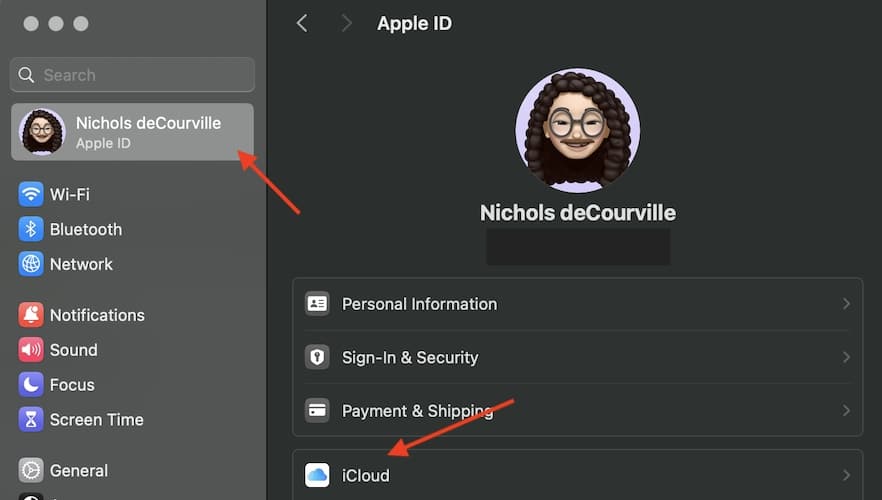The width and height of the screenshot is (882, 500).
Task: Click the Sign-In & Security shield icon
Action: 317,357
